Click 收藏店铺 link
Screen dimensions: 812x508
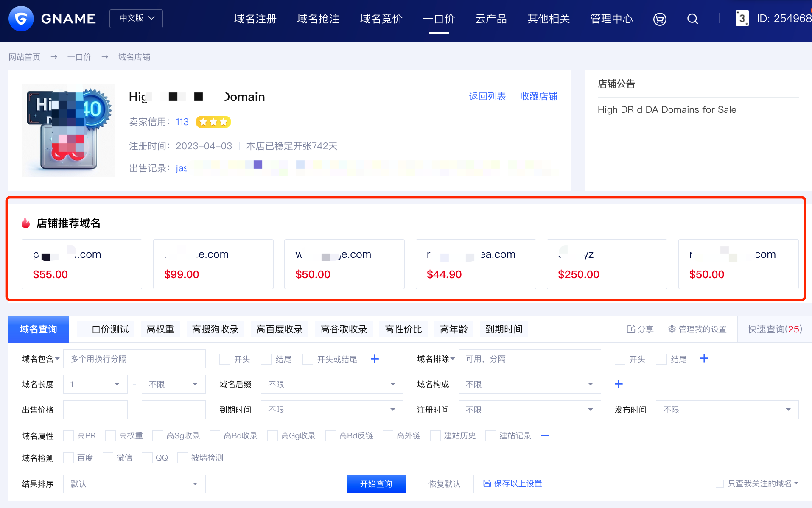pyautogui.click(x=539, y=97)
